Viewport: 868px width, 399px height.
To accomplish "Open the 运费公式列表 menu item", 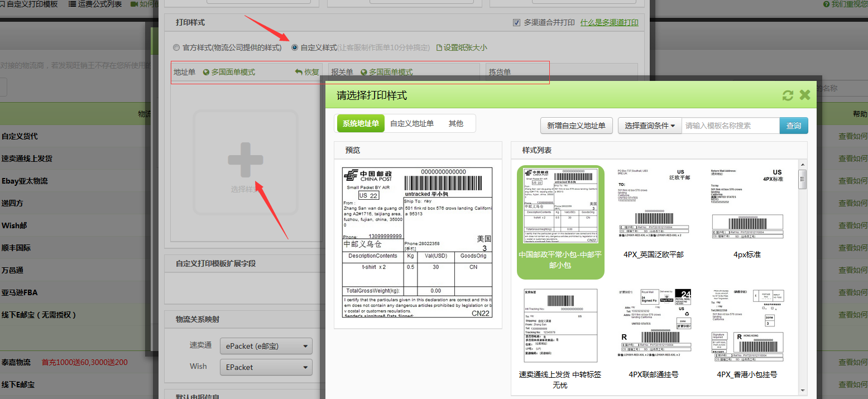I will 100,4.
